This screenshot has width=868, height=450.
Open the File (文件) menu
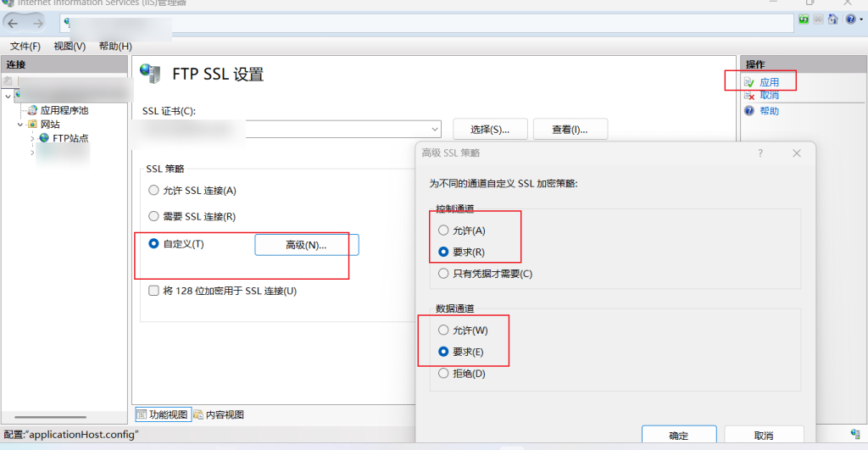click(x=25, y=47)
